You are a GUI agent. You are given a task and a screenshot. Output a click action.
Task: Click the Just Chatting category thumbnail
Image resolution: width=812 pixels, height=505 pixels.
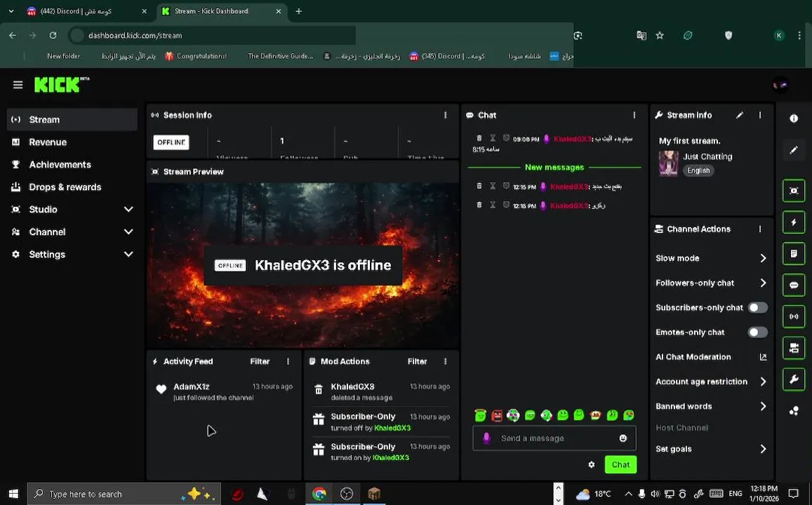click(668, 163)
